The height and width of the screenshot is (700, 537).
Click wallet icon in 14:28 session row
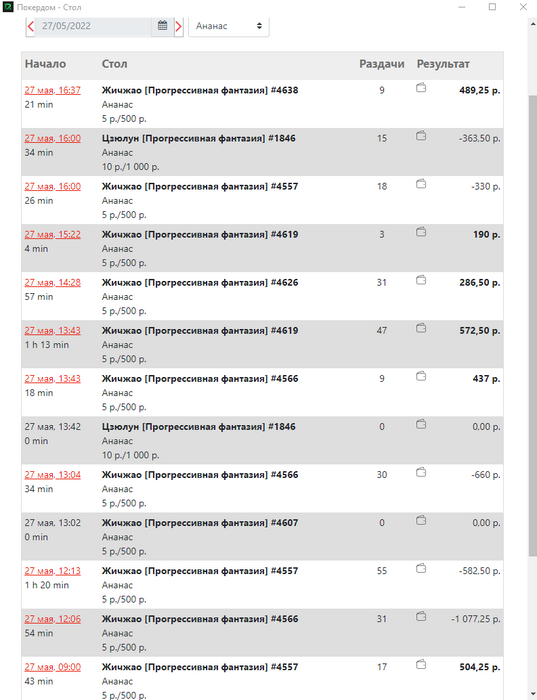[x=421, y=280]
